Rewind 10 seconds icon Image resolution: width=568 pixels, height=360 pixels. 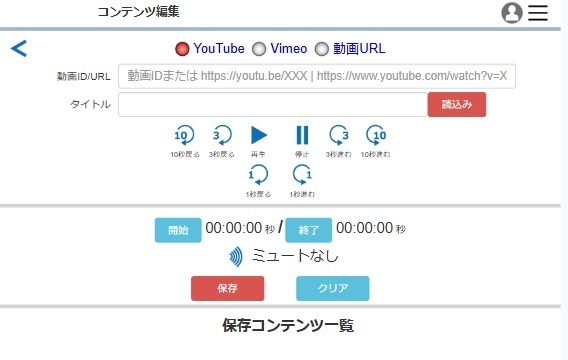184,135
